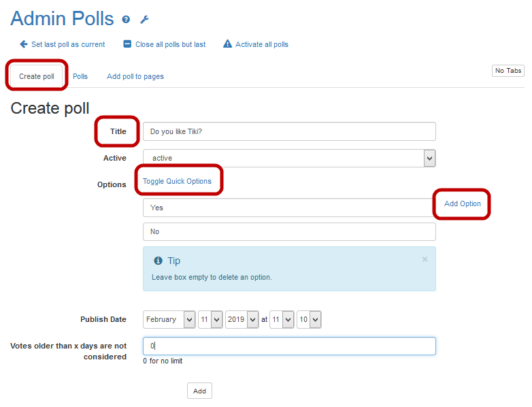Screen dimensions: 532x407
Task: Click the votes older than days field
Action: [x=289, y=346]
